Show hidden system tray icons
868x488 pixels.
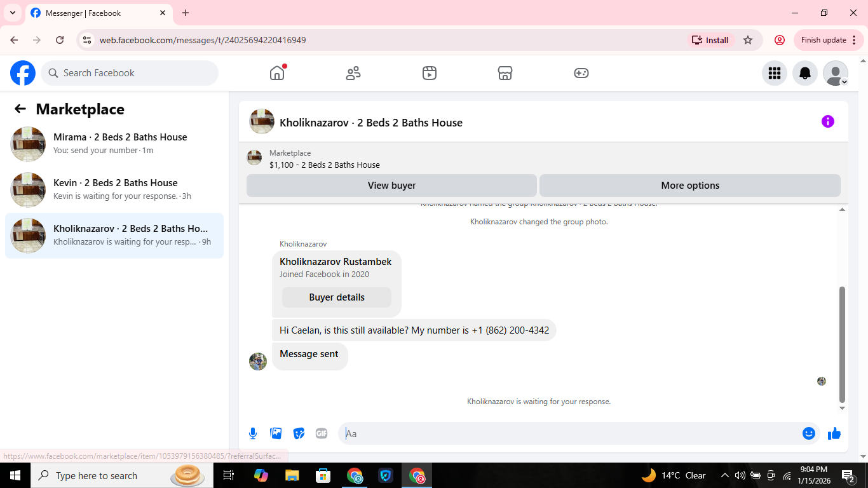[724, 475]
